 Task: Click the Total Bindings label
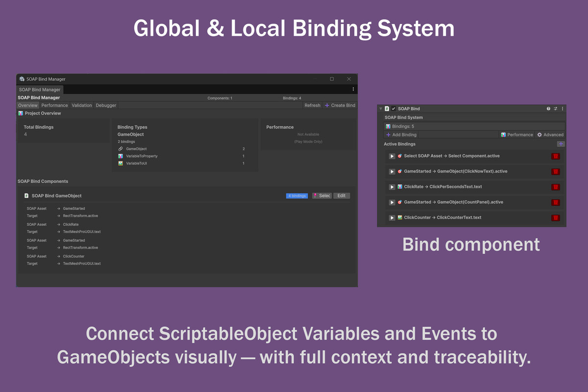[39, 127]
